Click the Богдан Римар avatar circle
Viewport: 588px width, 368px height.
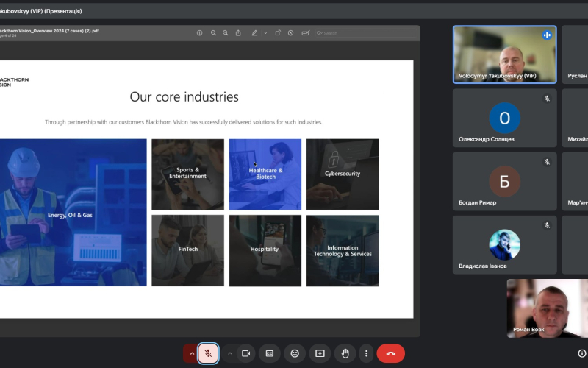504,181
